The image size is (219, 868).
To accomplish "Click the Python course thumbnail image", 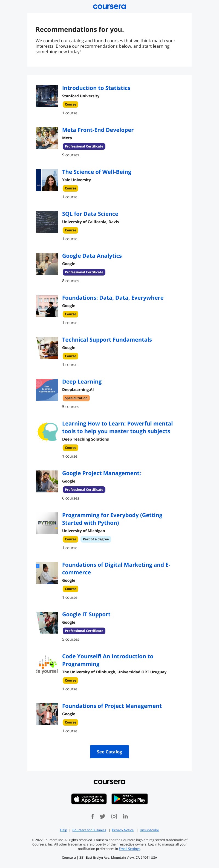I will click(x=47, y=523).
